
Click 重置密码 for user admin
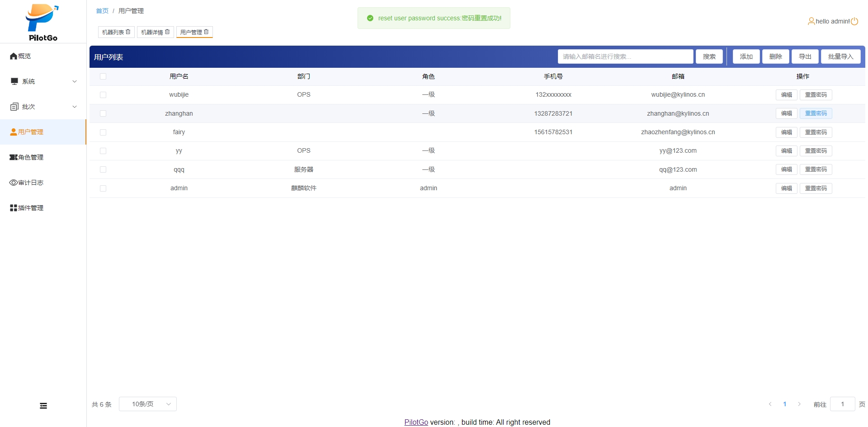tap(816, 188)
